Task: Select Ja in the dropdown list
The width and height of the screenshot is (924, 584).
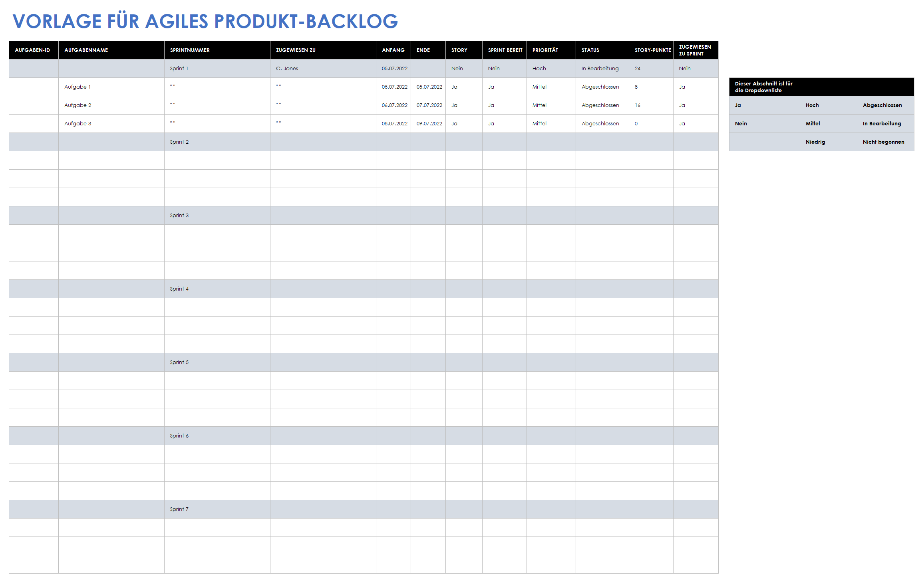Action: [x=765, y=105]
